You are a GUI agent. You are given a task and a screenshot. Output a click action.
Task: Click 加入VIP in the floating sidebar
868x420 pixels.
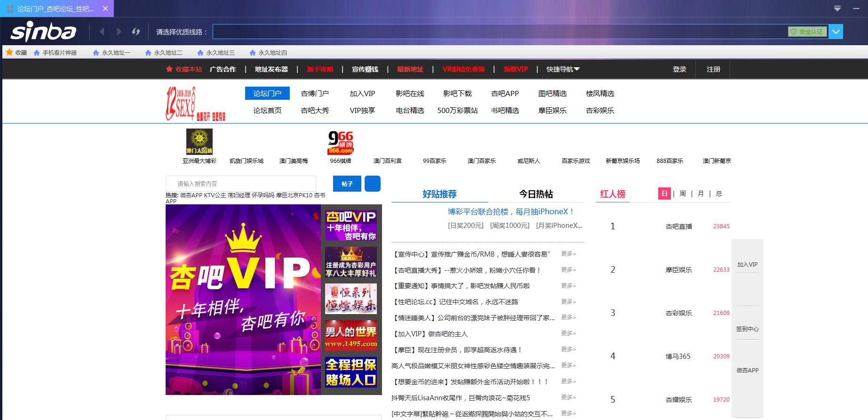[x=747, y=265]
